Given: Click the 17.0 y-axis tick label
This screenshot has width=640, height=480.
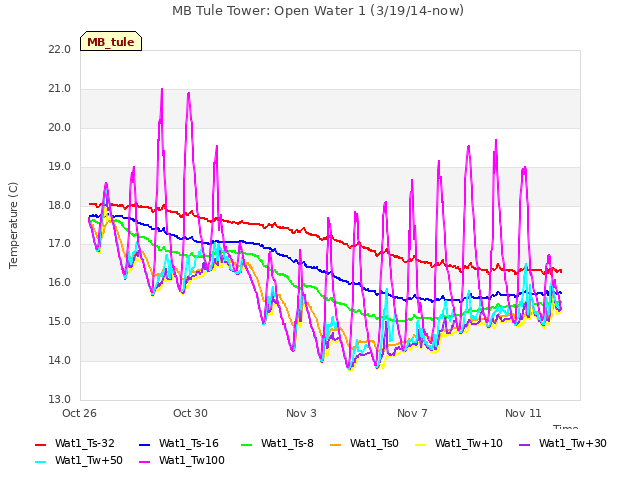Looking at the screenshot, I should tap(60, 244).
